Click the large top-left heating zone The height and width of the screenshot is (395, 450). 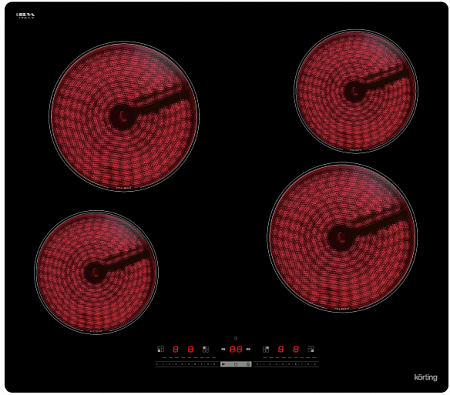[124, 116]
